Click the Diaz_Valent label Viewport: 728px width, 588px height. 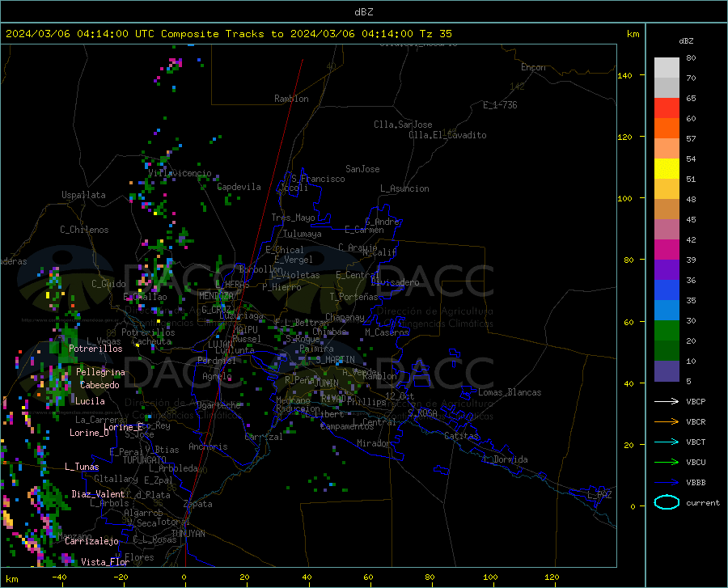click(x=98, y=494)
